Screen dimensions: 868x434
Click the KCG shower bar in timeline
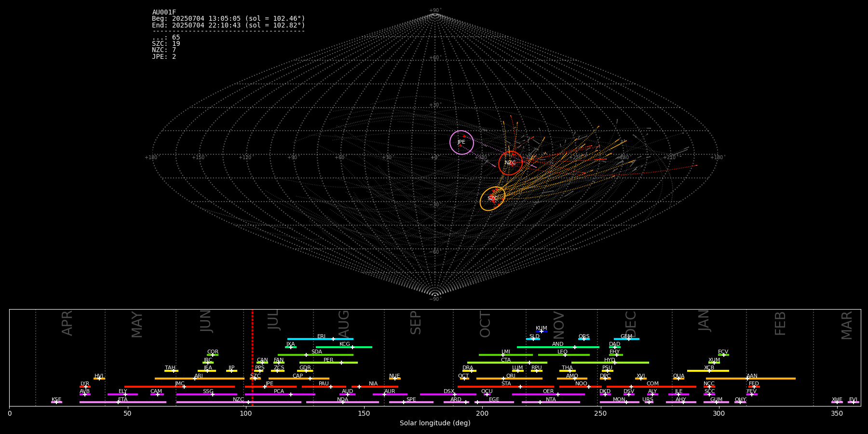pos(344,347)
